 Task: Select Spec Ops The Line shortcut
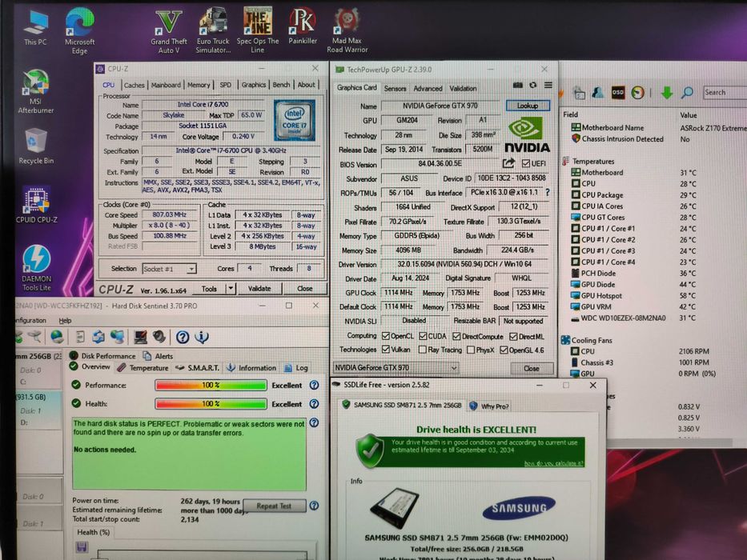(x=258, y=30)
